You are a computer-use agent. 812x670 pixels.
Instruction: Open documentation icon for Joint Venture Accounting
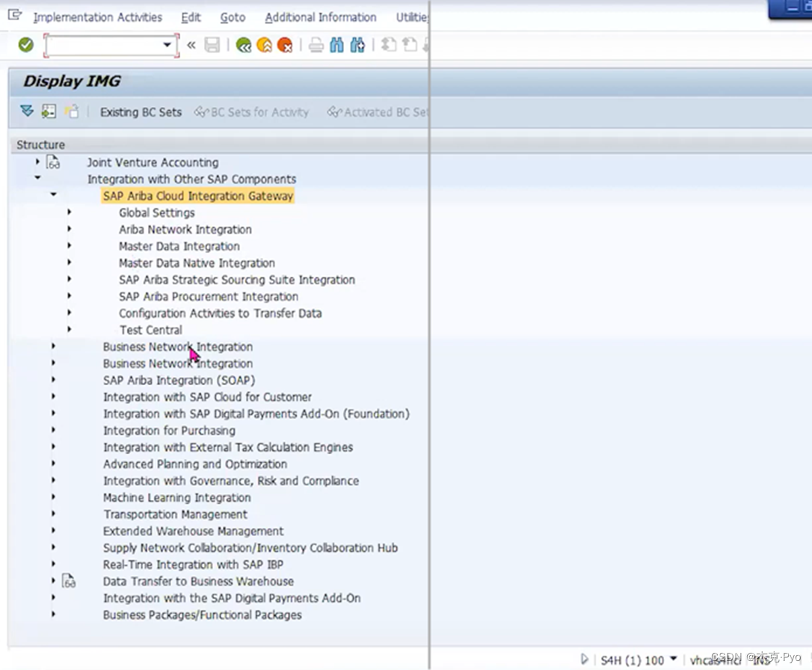[53, 162]
